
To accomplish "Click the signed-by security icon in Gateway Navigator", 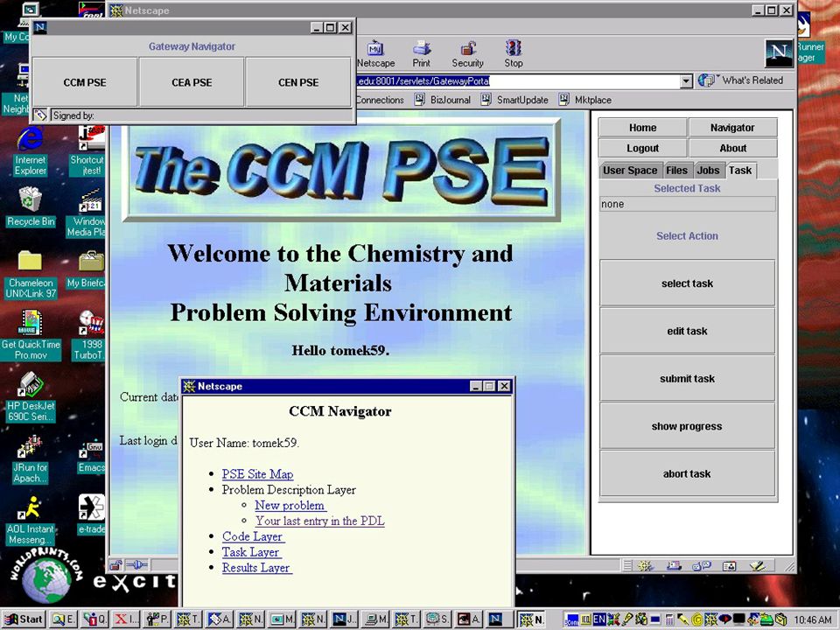I will [40, 115].
